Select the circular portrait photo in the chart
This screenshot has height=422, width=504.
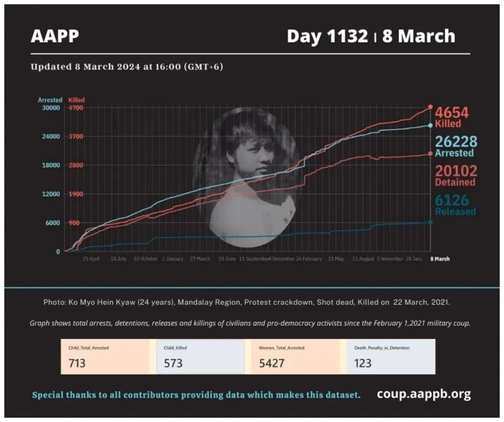[x=246, y=177]
